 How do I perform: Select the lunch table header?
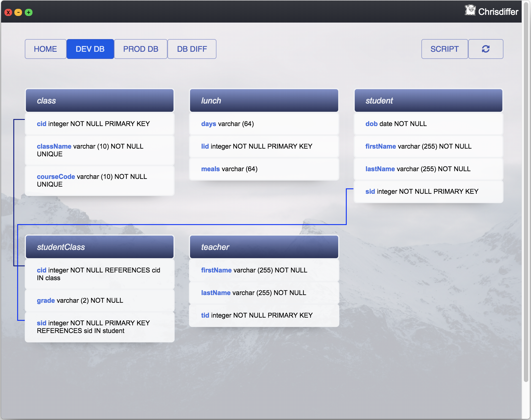point(264,100)
